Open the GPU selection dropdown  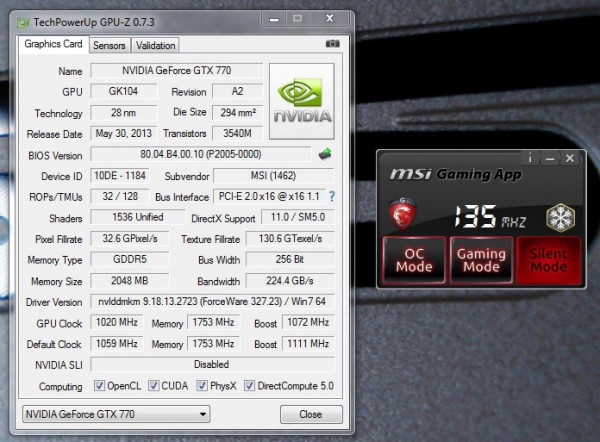point(116,414)
